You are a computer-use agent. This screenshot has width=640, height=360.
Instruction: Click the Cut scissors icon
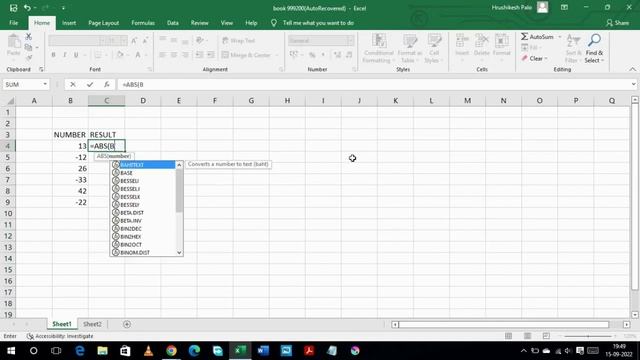pyautogui.click(x=29, y=37)
